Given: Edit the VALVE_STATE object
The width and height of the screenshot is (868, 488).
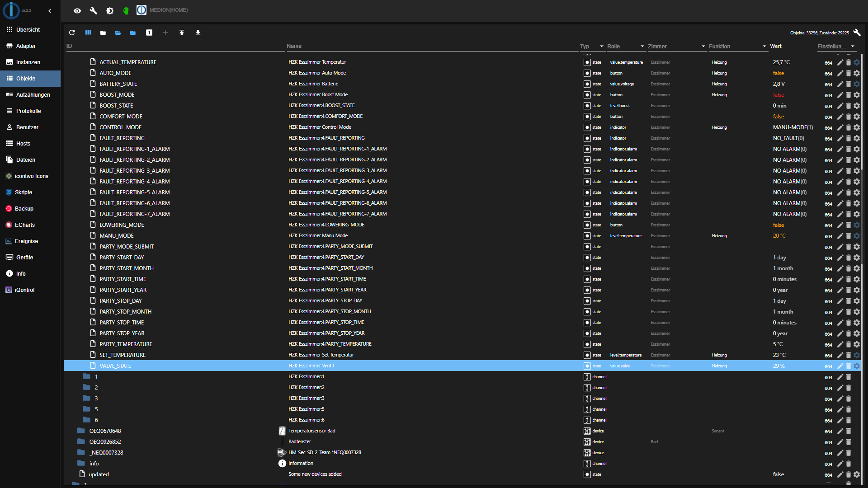Looking at the screenshot, I should pos(840,366).
